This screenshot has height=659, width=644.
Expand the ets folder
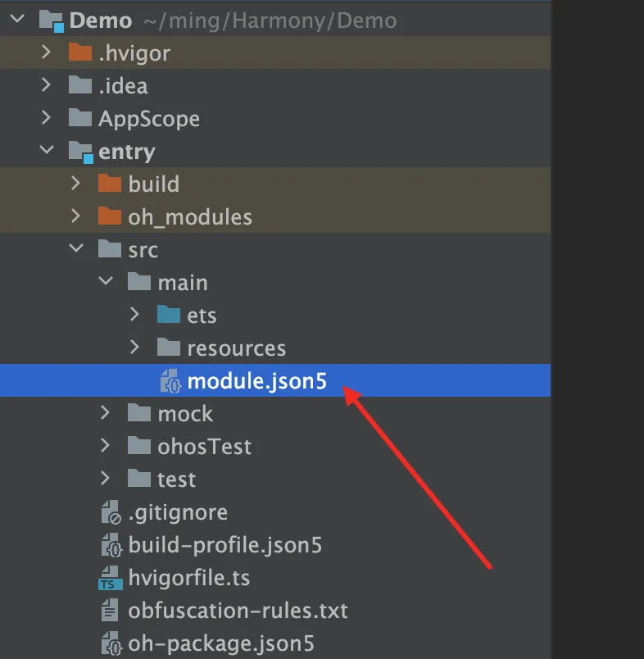pyautogui.click(x=134, y=315)
